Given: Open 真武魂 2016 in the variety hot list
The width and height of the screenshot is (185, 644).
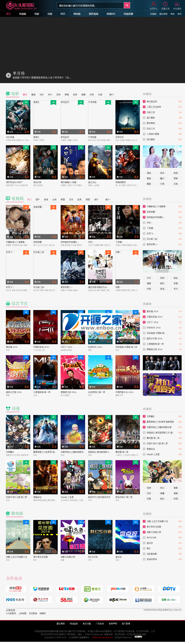Looking at the screenshot, I should point(152,312).
